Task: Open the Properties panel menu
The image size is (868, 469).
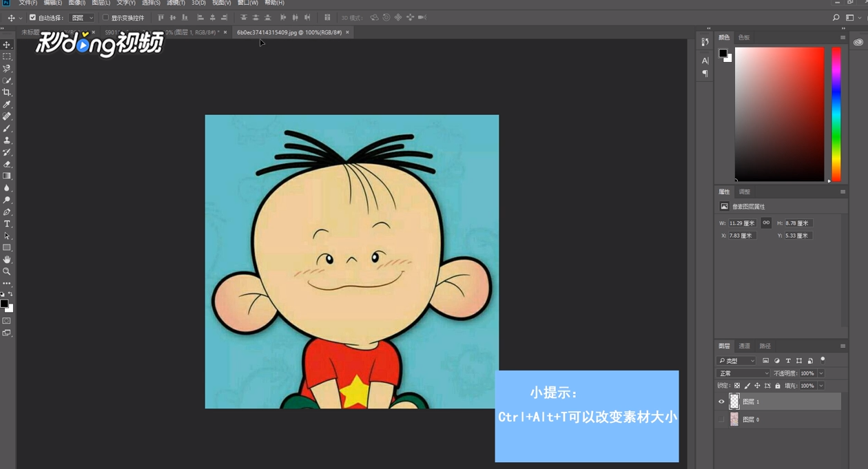Action: pyautogui.click(x=843, y=191)
